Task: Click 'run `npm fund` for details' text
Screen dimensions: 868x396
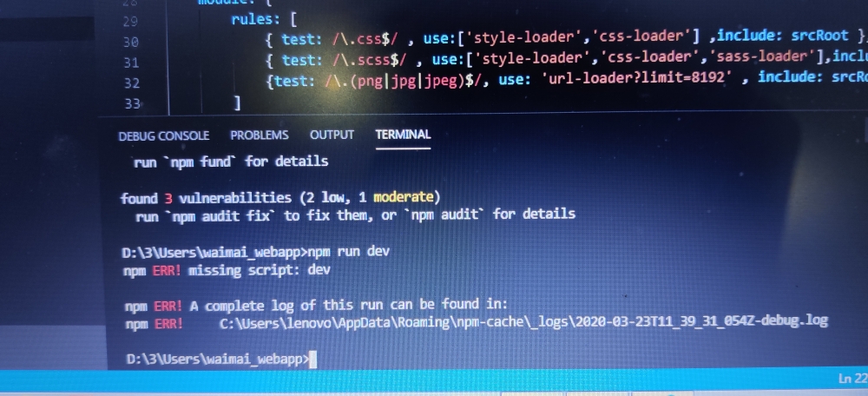Action: tap(231, 162)
